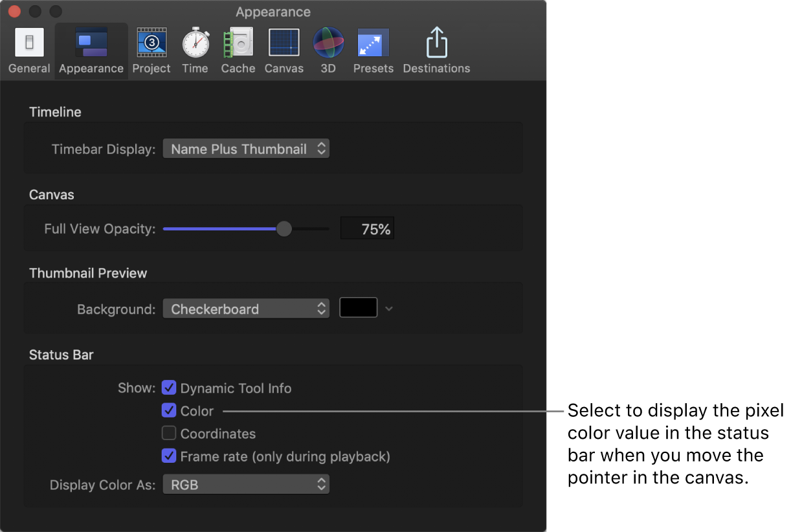
Task: Click the 75% opacity value field
Action: click(x=367, y=228)
